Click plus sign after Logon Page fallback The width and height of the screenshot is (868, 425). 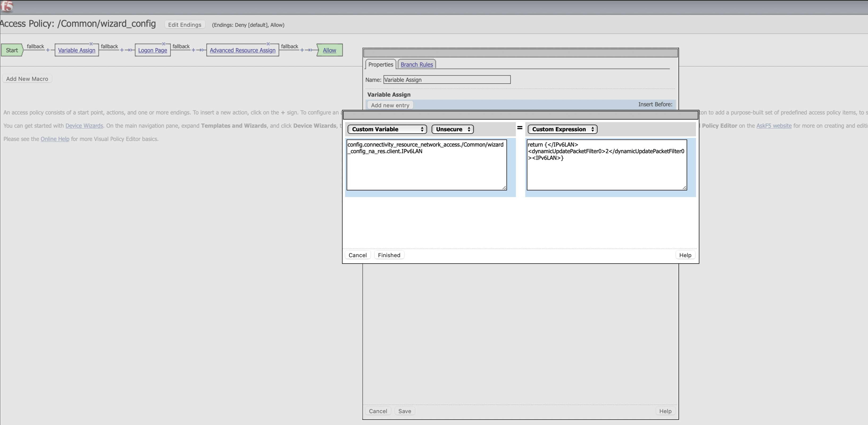pyautogui.click(x=193, y=50)
